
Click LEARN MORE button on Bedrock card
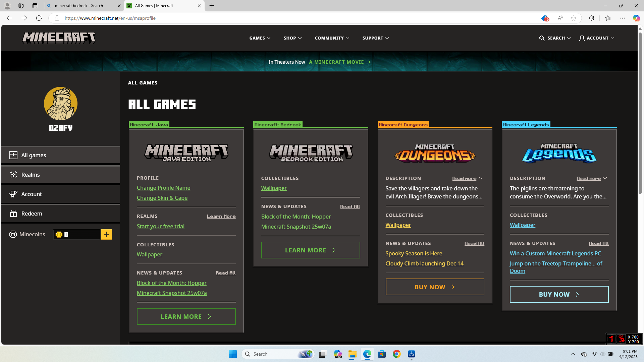point(311,250)
